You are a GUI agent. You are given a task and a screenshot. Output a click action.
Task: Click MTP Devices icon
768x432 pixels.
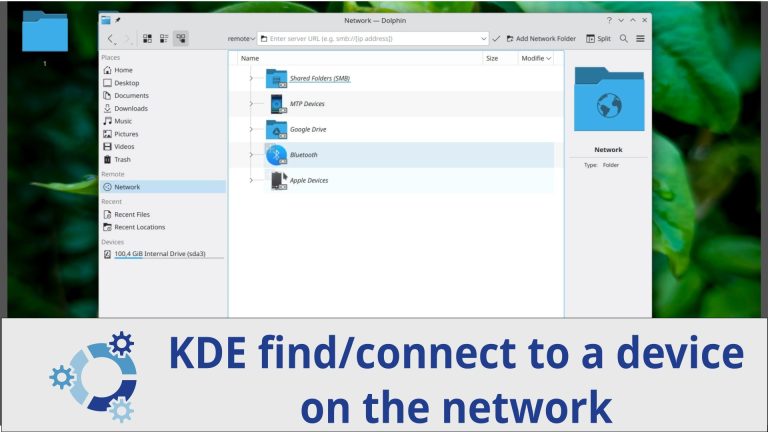click(277, 104)
